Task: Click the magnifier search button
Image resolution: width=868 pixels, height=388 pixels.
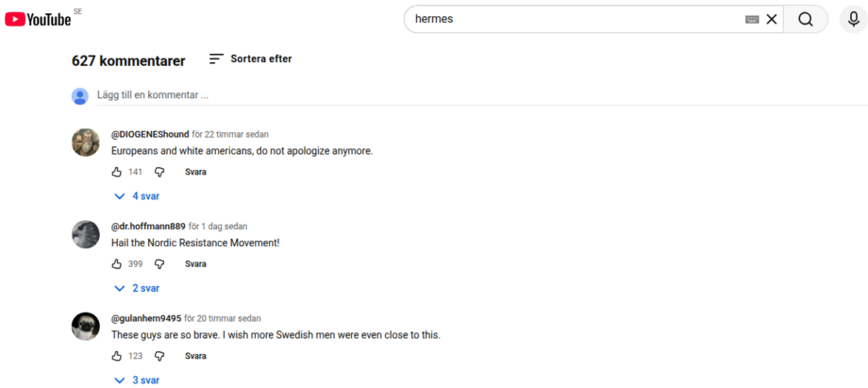Action: [805, 19]
